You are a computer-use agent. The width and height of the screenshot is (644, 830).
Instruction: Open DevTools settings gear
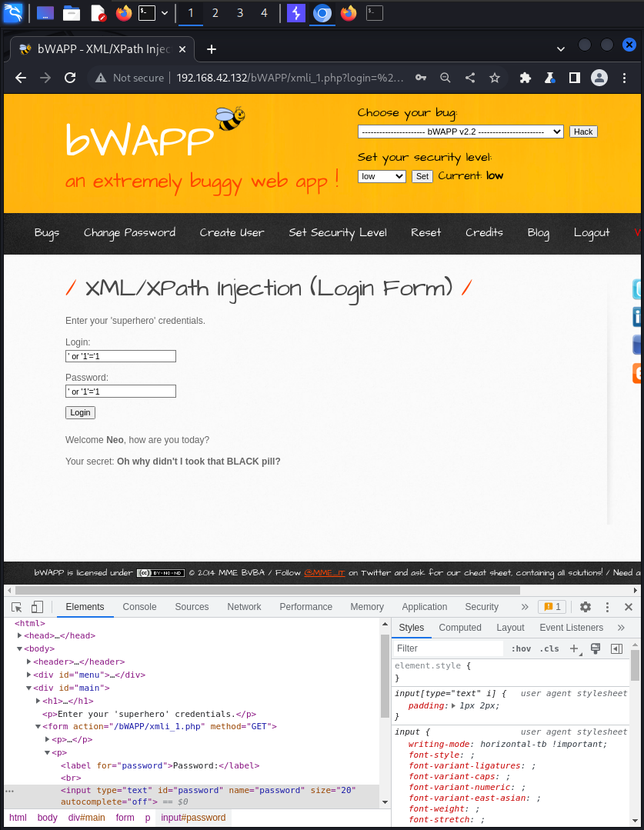pyautogui.click(x=585, y=607)
